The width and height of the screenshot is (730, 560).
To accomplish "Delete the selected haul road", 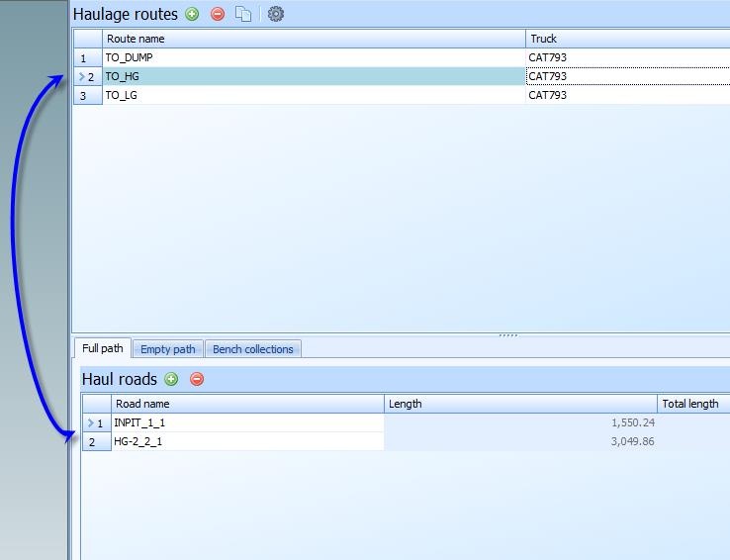I will (x=197, y=379).
